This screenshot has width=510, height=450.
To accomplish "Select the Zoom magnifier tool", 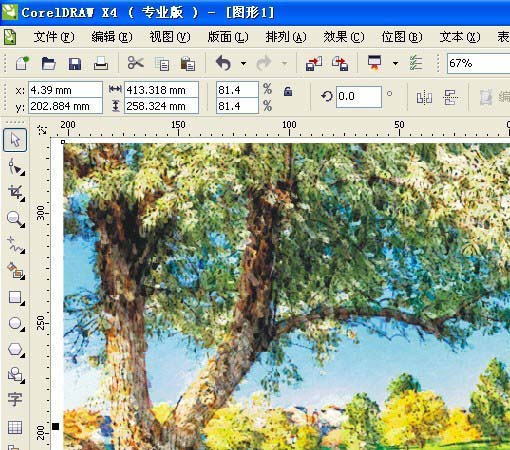I will pos(15,219).
